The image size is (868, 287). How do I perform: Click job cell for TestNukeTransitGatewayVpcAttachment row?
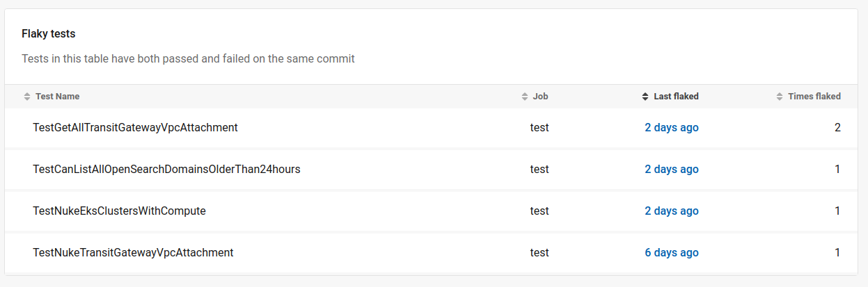pyautogui.click(x=539, y=253)
